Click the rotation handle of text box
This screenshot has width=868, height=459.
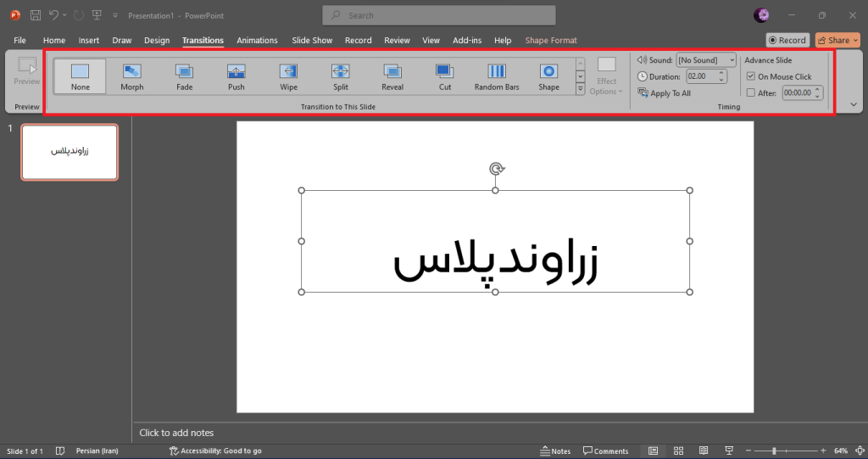[497, 169]
